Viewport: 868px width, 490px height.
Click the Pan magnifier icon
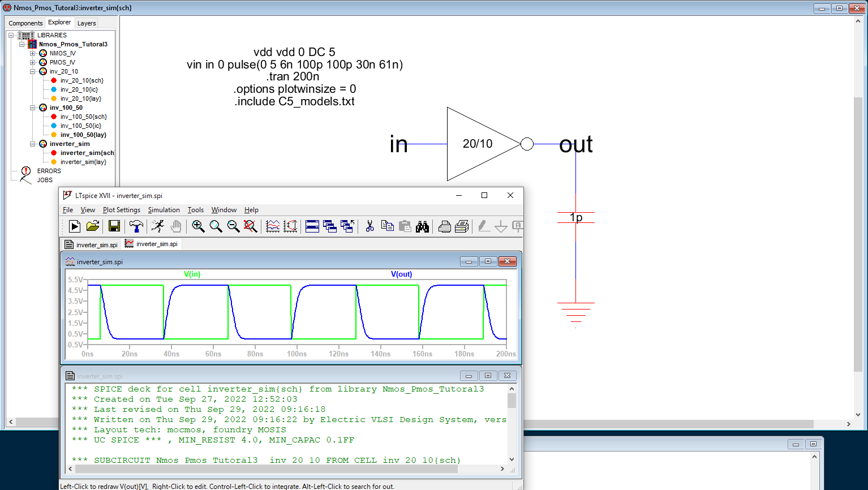tap(216, 226)
